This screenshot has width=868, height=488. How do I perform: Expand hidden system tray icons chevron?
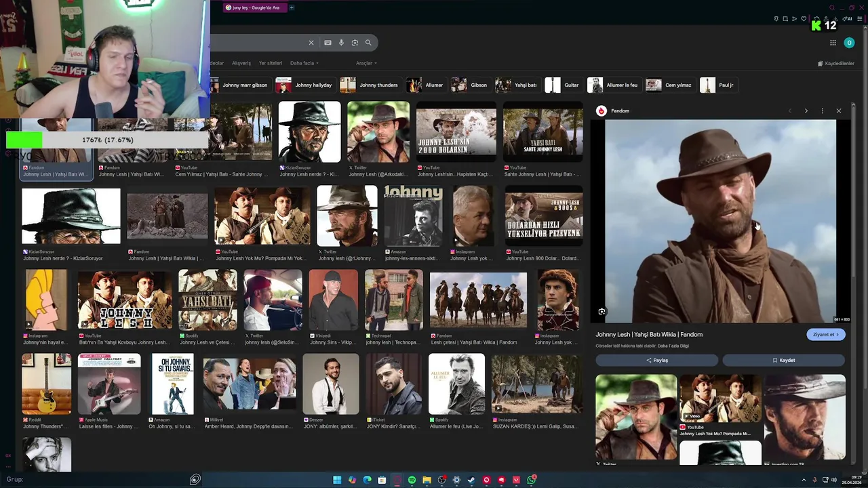pyautogui.click(x=804, y=480)
